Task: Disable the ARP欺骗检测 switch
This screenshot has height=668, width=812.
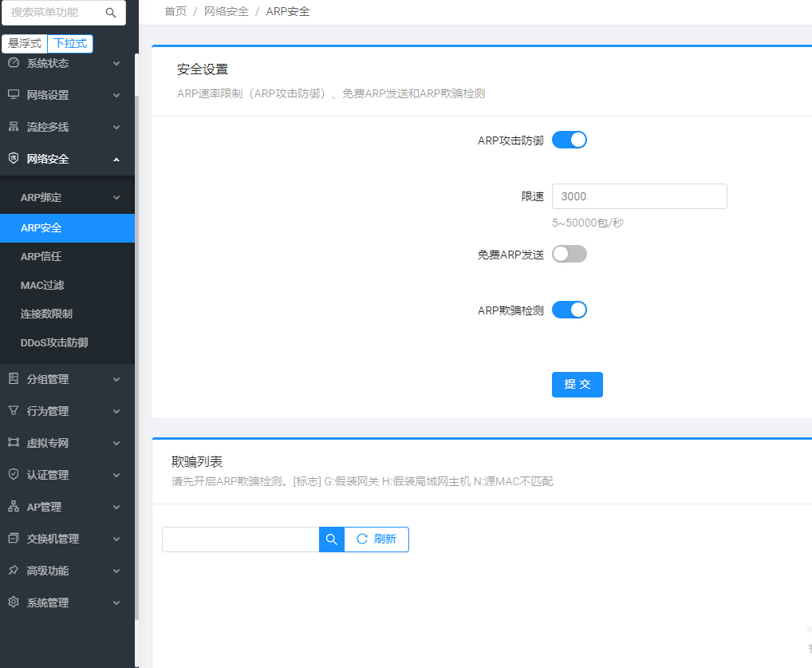Action: tap(570, 310)
